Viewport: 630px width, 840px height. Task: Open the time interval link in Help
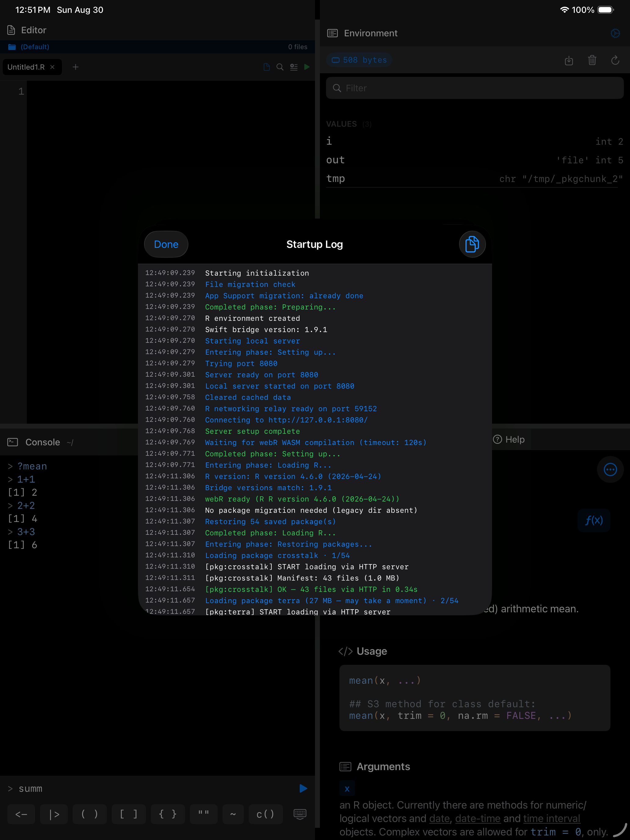pos(551,818)
